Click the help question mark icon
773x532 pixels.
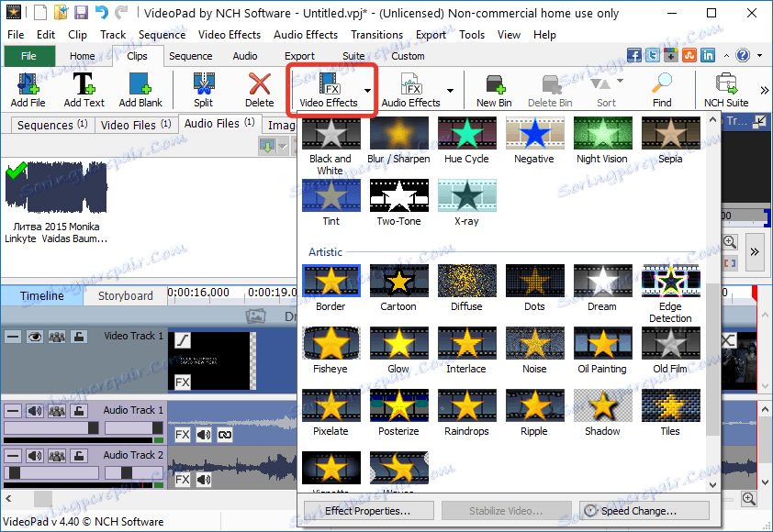(743, 55)
